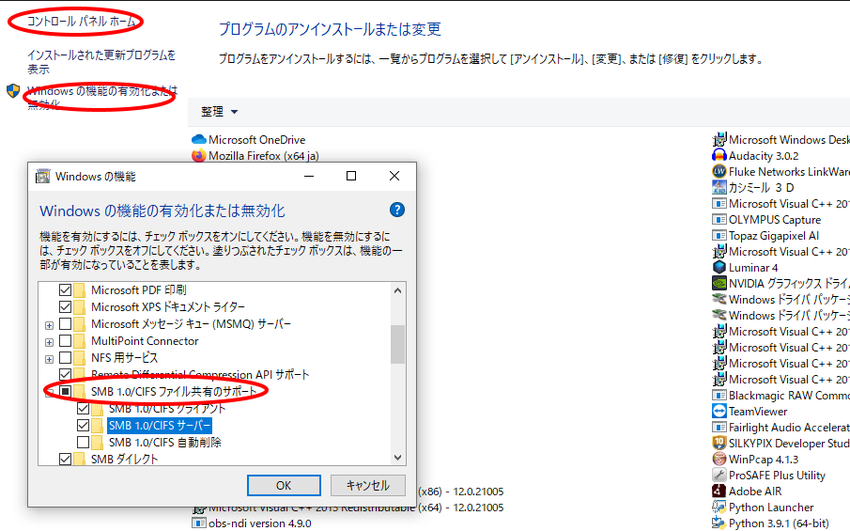Screen dimensions: 850x531
Task: Click the ProSAFE Plus Utility wrench icon
Action: coord(719,475)
